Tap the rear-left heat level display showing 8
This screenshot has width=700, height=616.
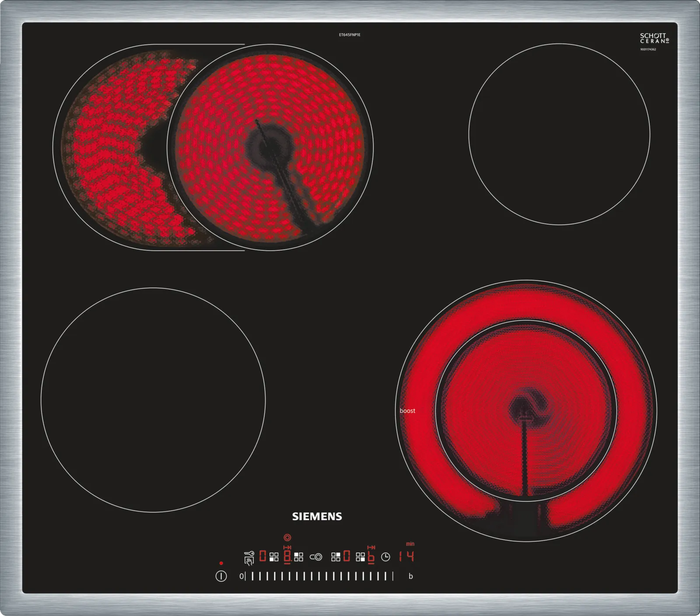pos(287,556)
